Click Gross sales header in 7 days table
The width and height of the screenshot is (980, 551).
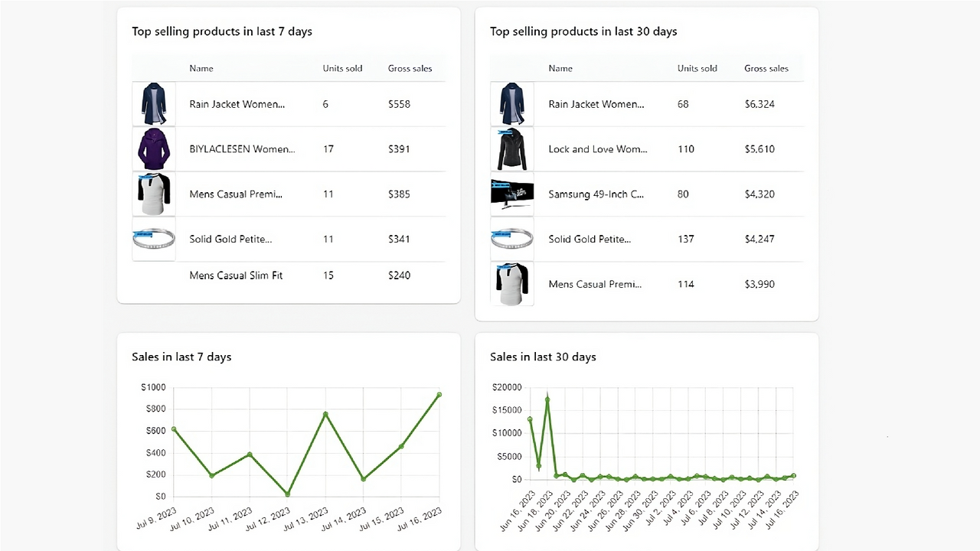coord(410,68)
